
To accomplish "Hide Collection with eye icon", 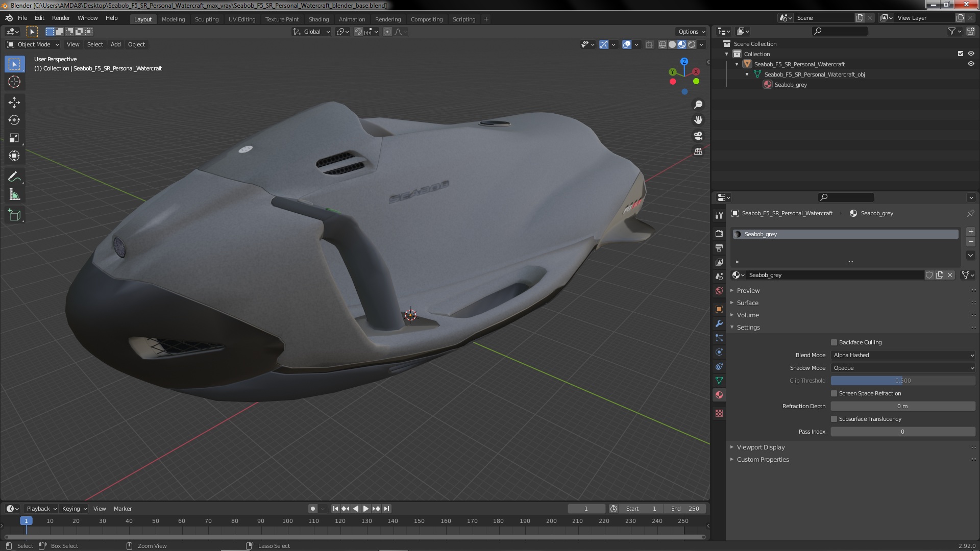I will click(x=971, y=54).
